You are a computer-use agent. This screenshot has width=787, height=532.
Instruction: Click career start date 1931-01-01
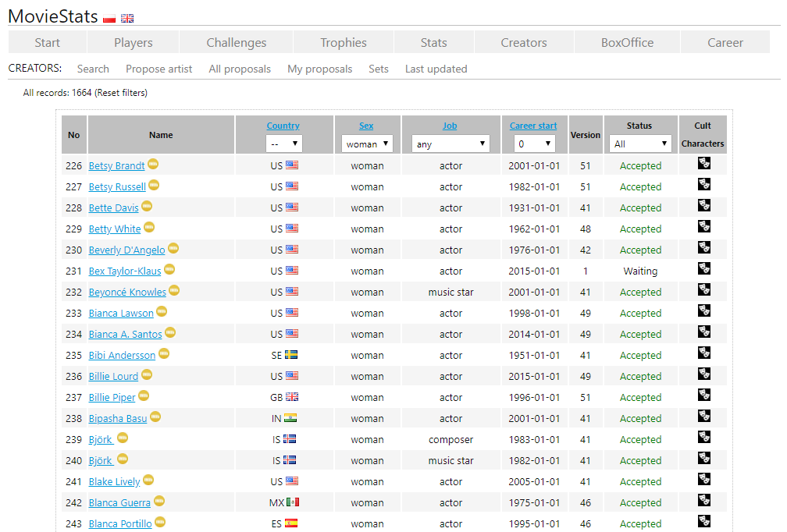tap(534, 207)
